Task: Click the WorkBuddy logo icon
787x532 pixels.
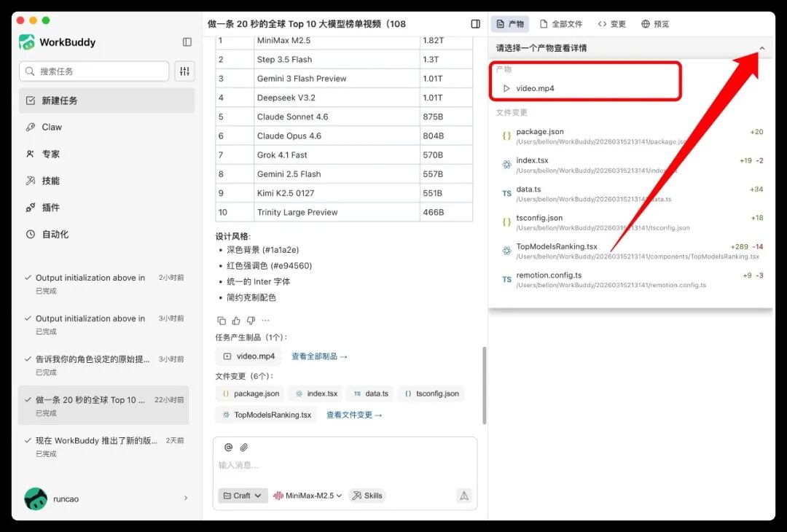Action: (x=27, y=42)
